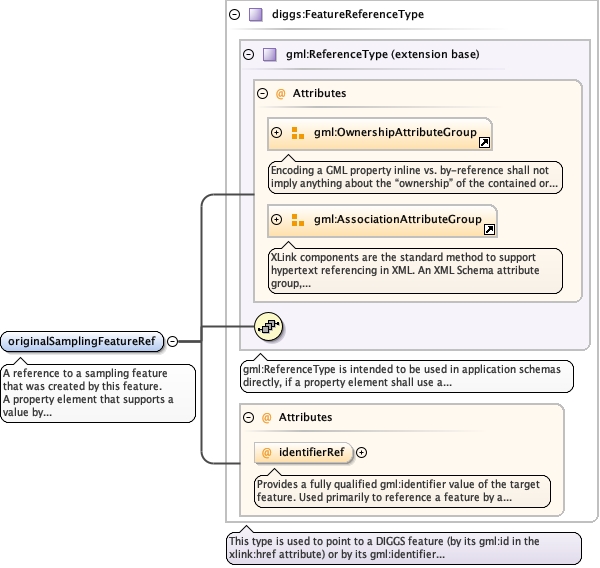Image resolution: width=600 pixels, height=568 pixels.
Task: Click the gml:ReferenceType purple type icon
Action: coord(269,53)
